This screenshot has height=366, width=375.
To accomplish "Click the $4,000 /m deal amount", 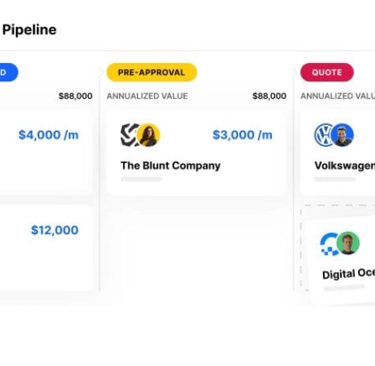I will (x=49, y=135).
